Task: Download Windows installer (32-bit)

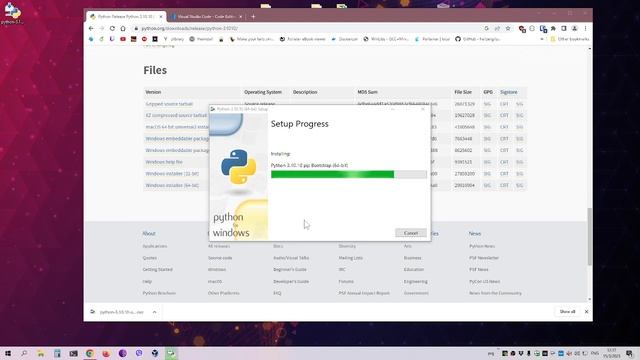Action: tap(172, 174)
